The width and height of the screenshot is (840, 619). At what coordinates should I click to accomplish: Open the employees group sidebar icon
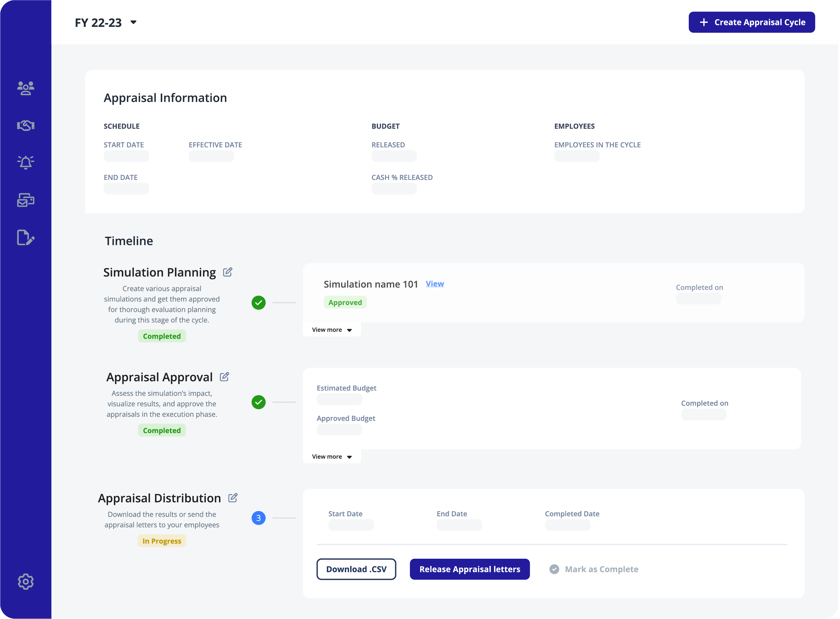click(26, 88)
